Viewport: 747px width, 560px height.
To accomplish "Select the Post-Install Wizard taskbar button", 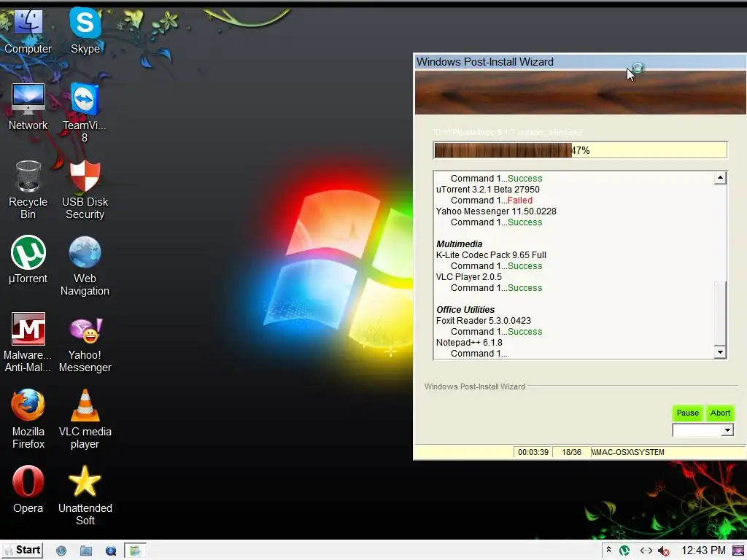I will click(x=135, y=551).
